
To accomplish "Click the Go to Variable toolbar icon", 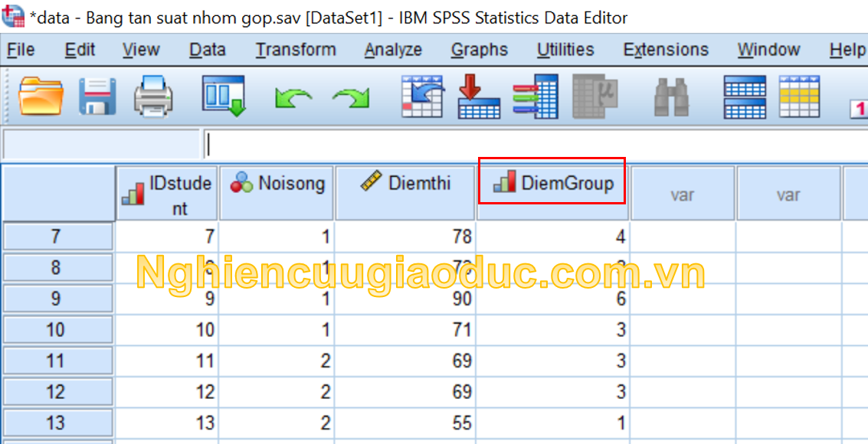I will pyautogui.click(x=479, y=96).
